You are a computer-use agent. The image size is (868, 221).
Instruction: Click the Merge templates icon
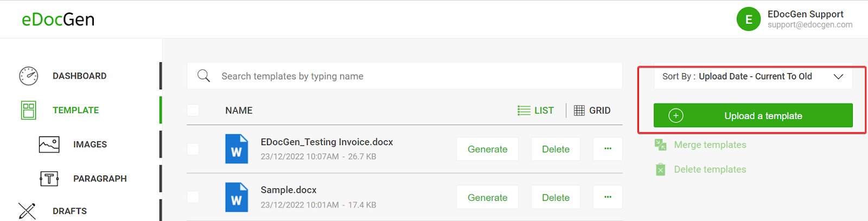[660, 145]
